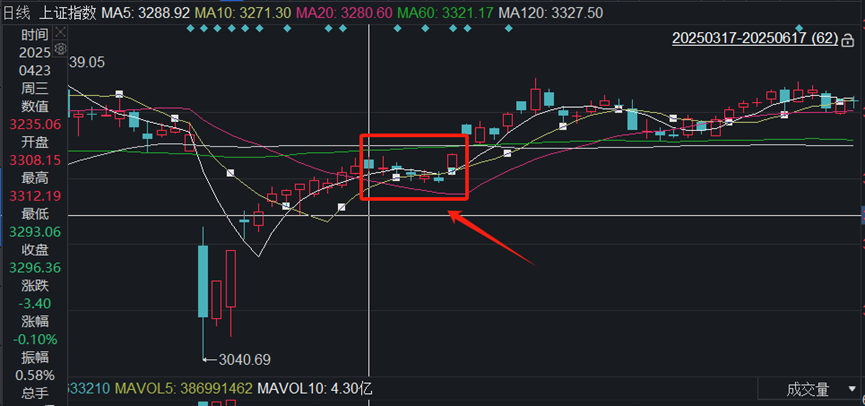The height and width of the screenshot is (406, 865).
Task: Select the MA10: 3271.30 indicator label
Action: point(243,12)
